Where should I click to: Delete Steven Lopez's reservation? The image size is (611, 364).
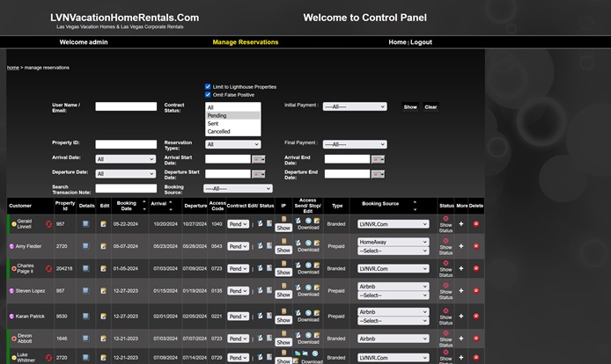[476, 290]
